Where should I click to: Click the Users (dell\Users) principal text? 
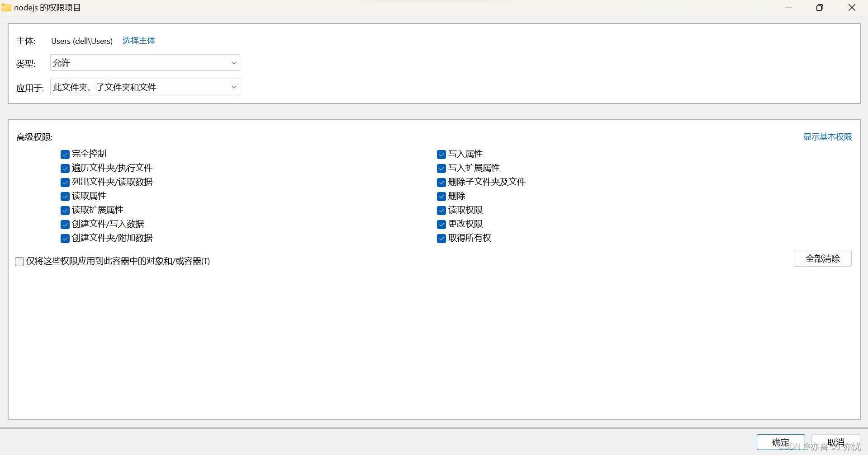pyautogui.click(x=82, y=41)
